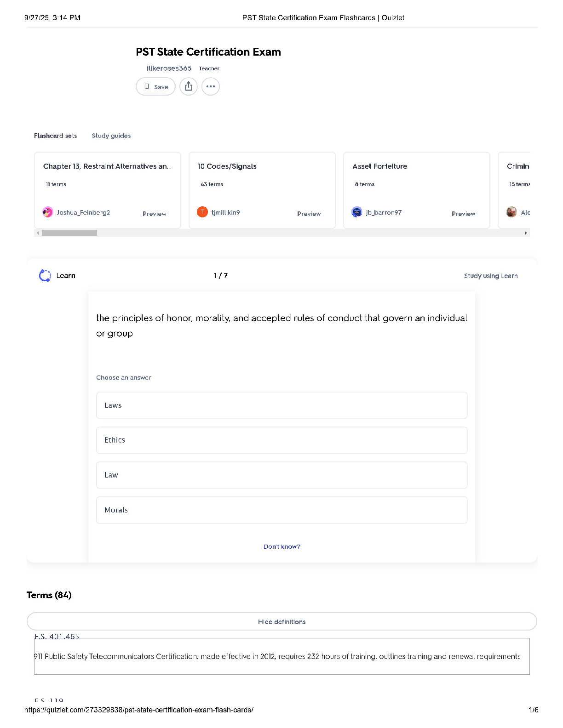
Task: Choose the Morals answer option
Action: click(x=281, y=510)
